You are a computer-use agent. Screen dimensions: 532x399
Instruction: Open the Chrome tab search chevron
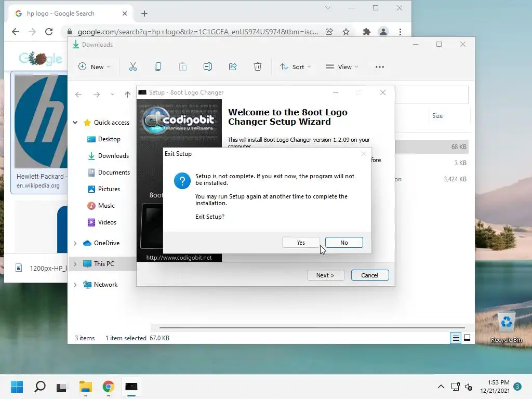pos(328,8)
